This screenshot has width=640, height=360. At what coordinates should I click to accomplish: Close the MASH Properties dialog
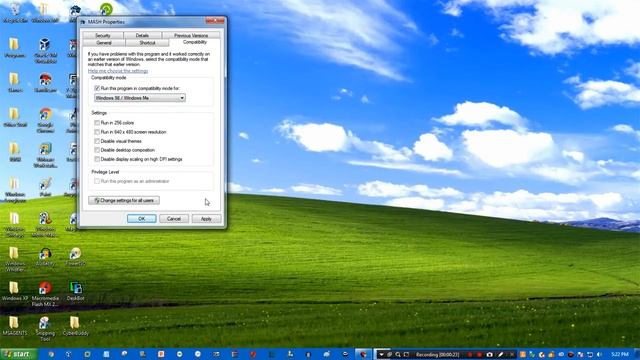[x=215, y=21]
